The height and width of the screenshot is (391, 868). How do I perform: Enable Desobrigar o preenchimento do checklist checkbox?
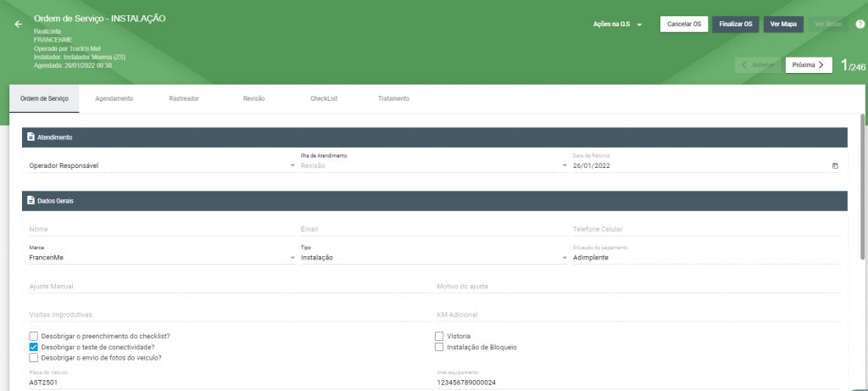click(x=34, y=336)
